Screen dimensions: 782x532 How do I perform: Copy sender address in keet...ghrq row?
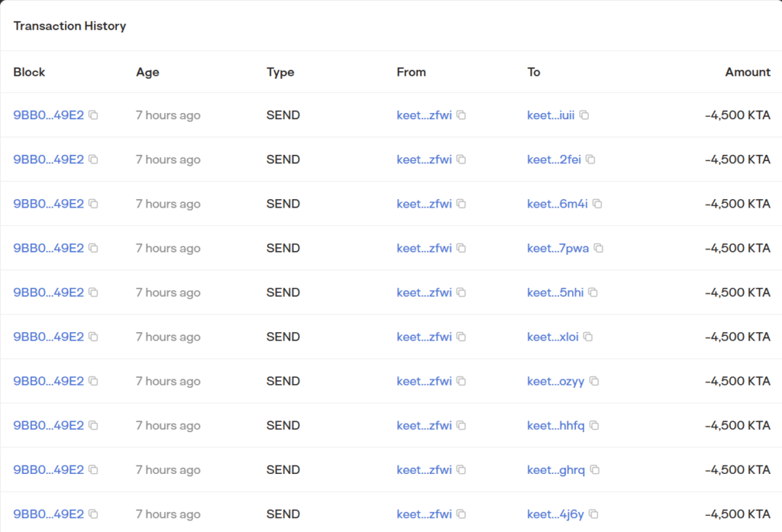(x=461, y=469)
